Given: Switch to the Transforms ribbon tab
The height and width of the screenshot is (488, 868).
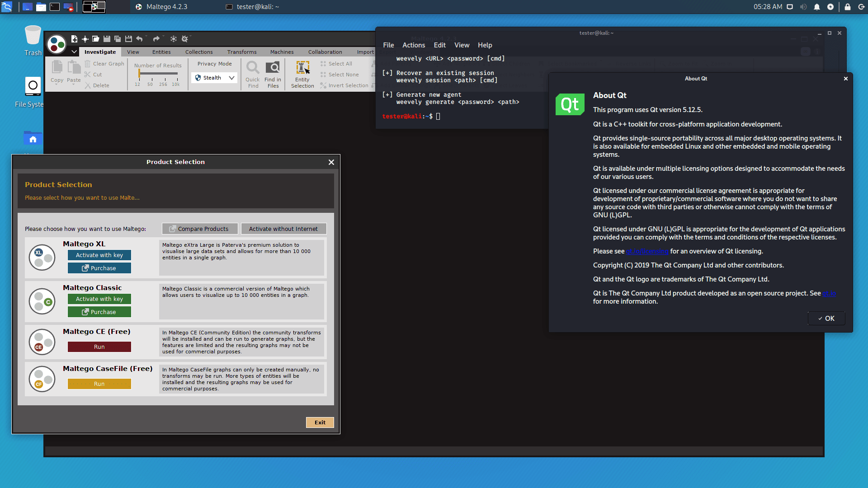Looking at the screenshot, I should click(x=241, y=52).
